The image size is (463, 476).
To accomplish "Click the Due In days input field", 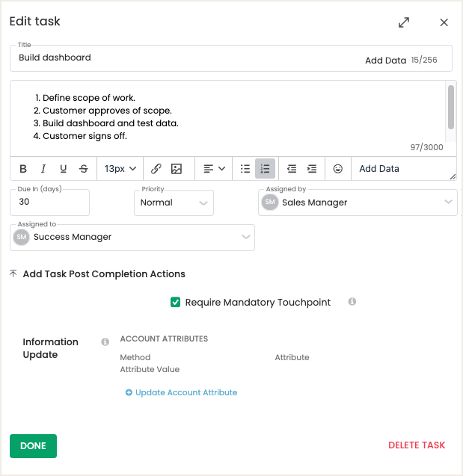I will pos(49,203).
